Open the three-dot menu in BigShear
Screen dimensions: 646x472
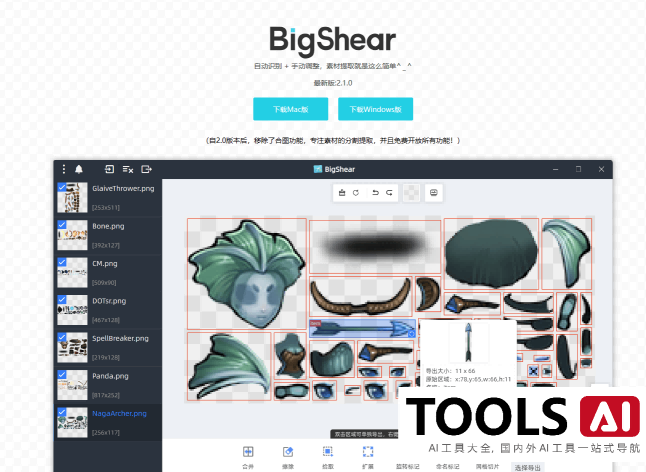click(63, 169)
